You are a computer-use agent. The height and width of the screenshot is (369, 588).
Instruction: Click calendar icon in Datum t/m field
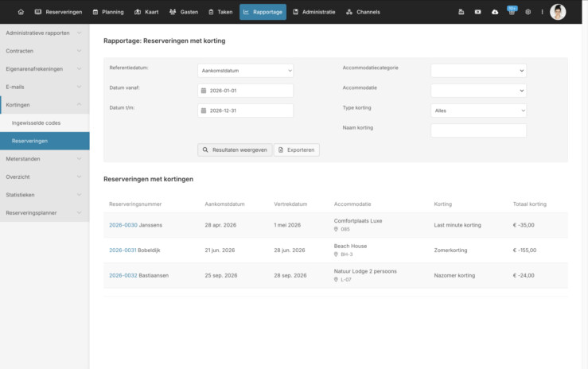click(x=204, y=111)
